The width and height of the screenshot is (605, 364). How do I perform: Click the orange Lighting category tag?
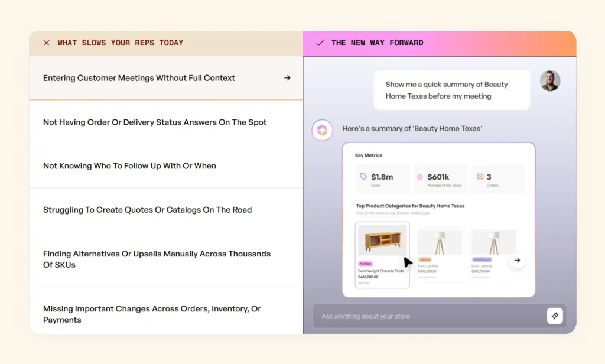(x=425, y=260)
